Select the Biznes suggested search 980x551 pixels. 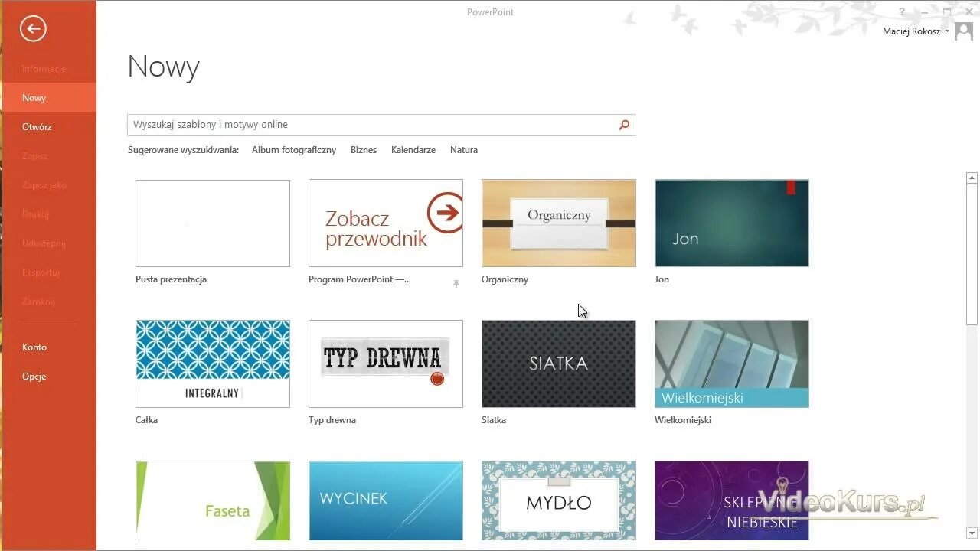(x=364, y=150)
